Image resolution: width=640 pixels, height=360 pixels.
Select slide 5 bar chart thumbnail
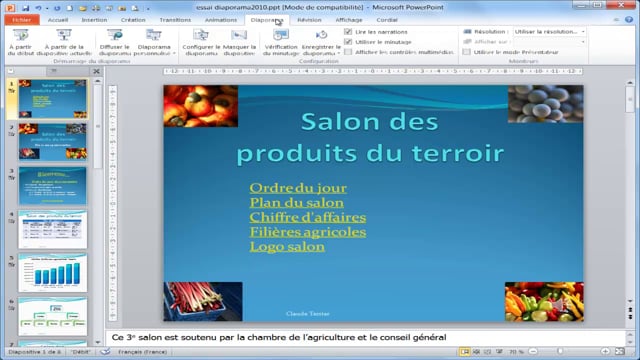pos(53,273)
